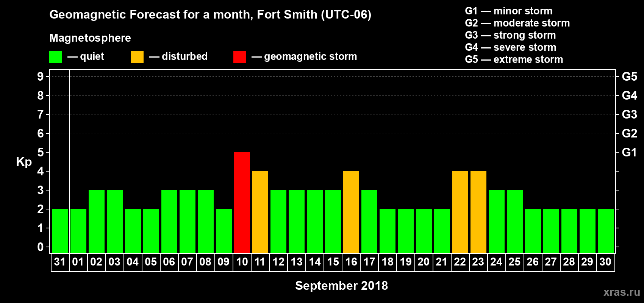
Task: Select the green bar for day 06
Action: pyautogui.click(x=169, y=221)
